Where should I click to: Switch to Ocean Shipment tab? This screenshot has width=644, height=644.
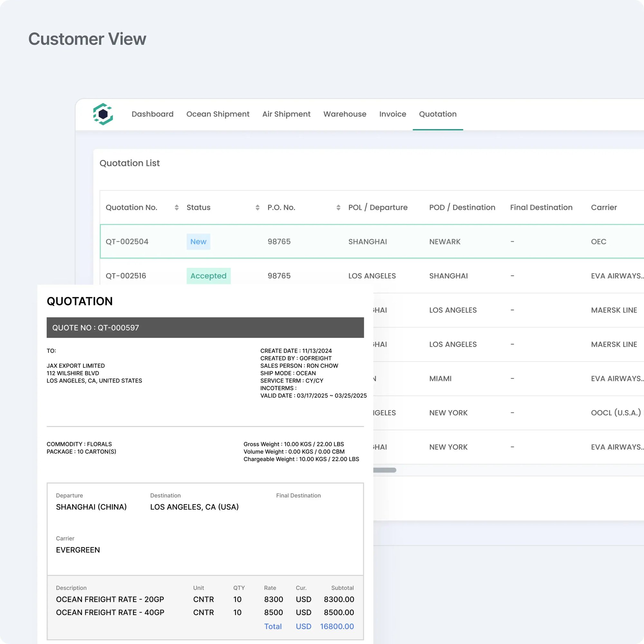pyautogui.click(x=218, y=114)
